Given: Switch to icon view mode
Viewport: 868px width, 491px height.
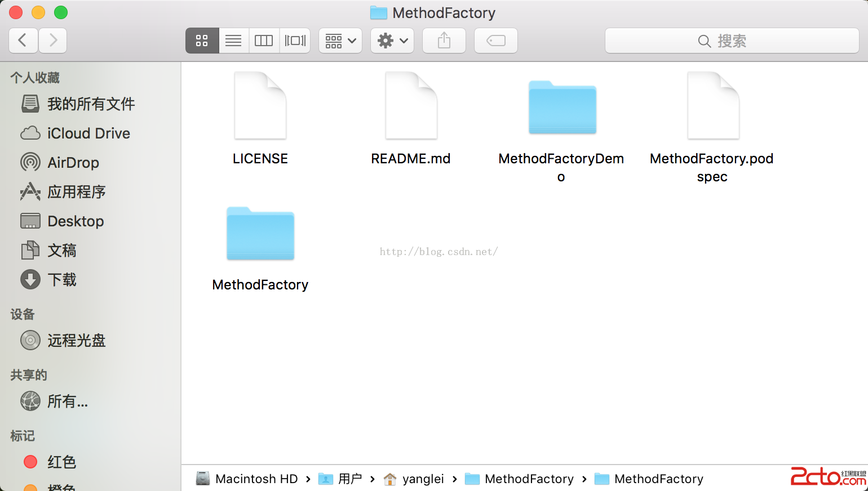Looking at the screenshot, I should tap(202, 41).
